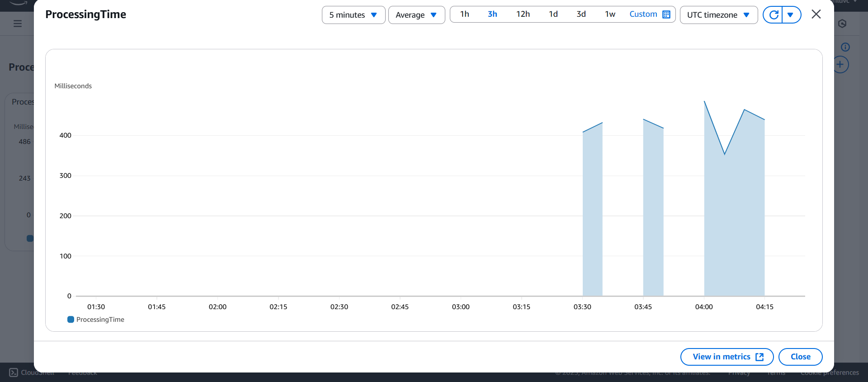Select the 3d time range

(581, 14)
